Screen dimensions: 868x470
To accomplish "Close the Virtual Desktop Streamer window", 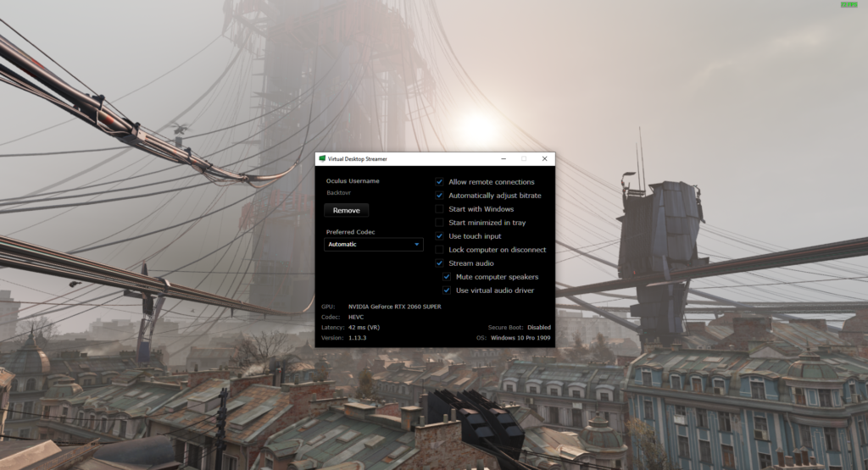I will (x=544, y=159).
